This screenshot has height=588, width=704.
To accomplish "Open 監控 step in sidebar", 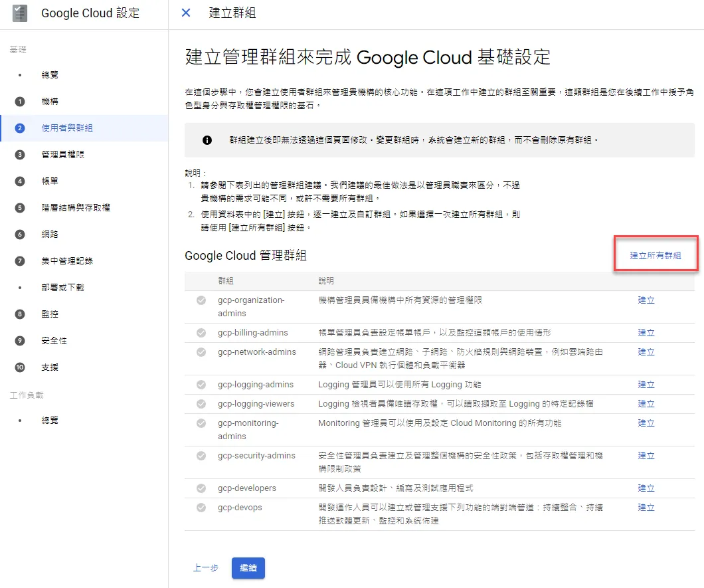I will (x=50, y=314).
